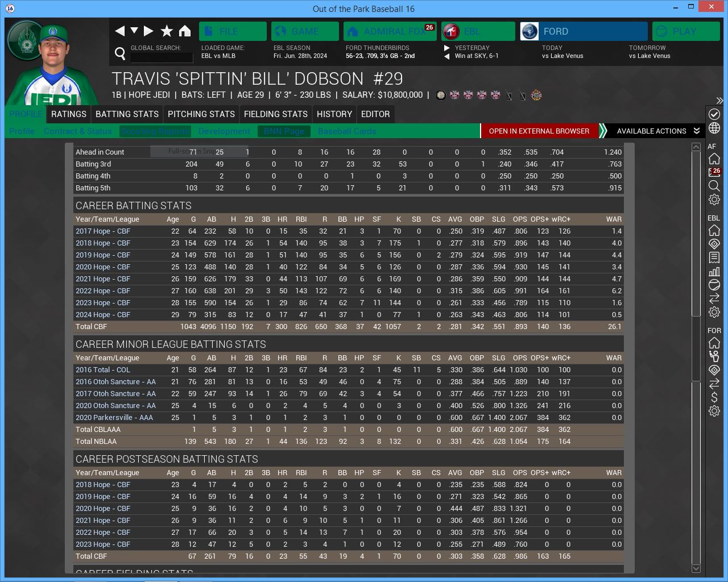Switch to the RATINGS tab
This screenshot has height=582, width=728.
pos(69,114)
